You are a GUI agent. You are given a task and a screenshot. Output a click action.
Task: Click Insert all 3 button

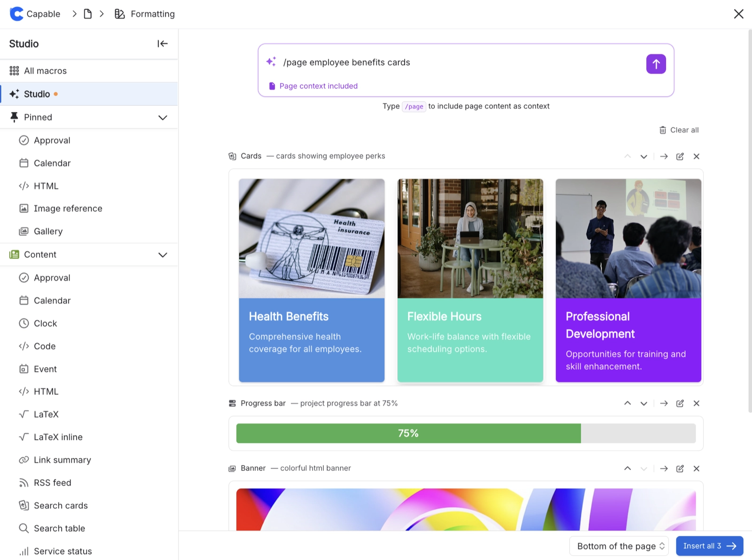tap(709, 546)
